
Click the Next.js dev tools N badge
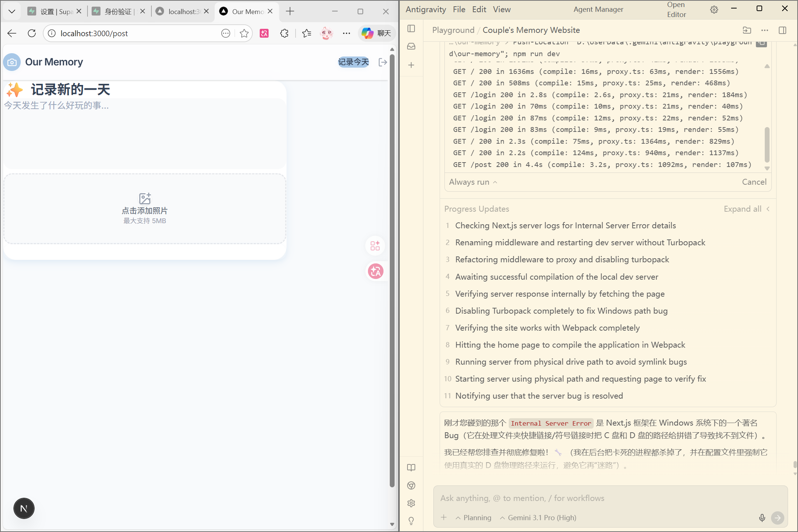click(x=24, y=509)
